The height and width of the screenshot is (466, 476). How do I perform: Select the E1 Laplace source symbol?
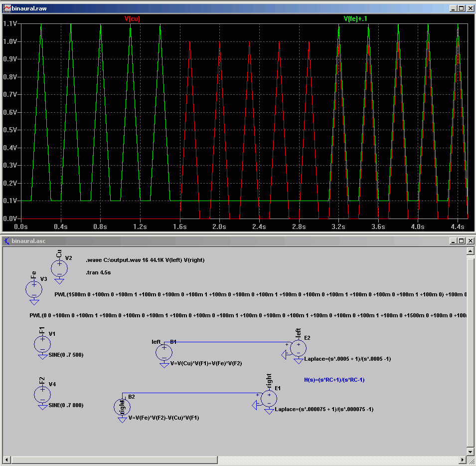(x=269, y=398)
